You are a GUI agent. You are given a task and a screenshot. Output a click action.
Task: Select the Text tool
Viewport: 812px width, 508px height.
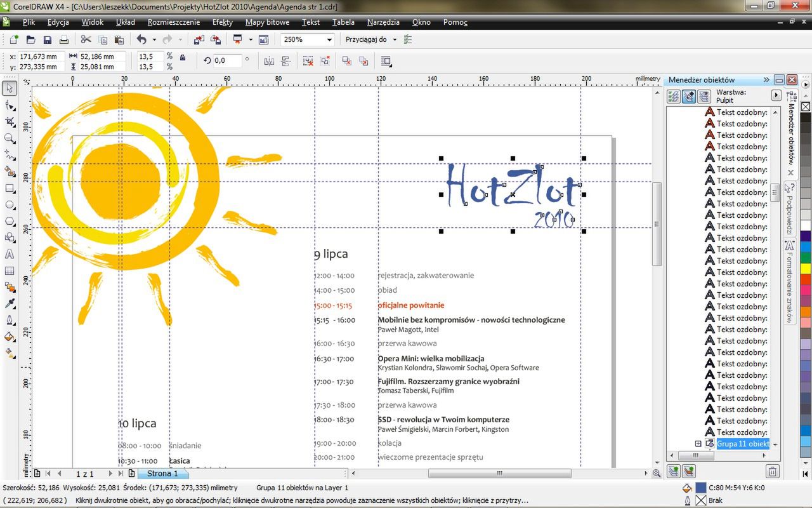click(10, 254)
